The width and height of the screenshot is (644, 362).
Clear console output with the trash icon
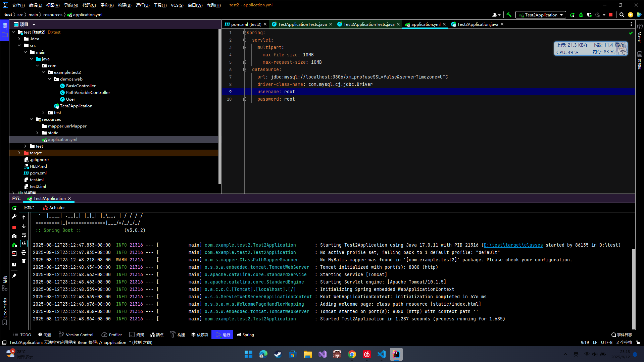(24, 261)
